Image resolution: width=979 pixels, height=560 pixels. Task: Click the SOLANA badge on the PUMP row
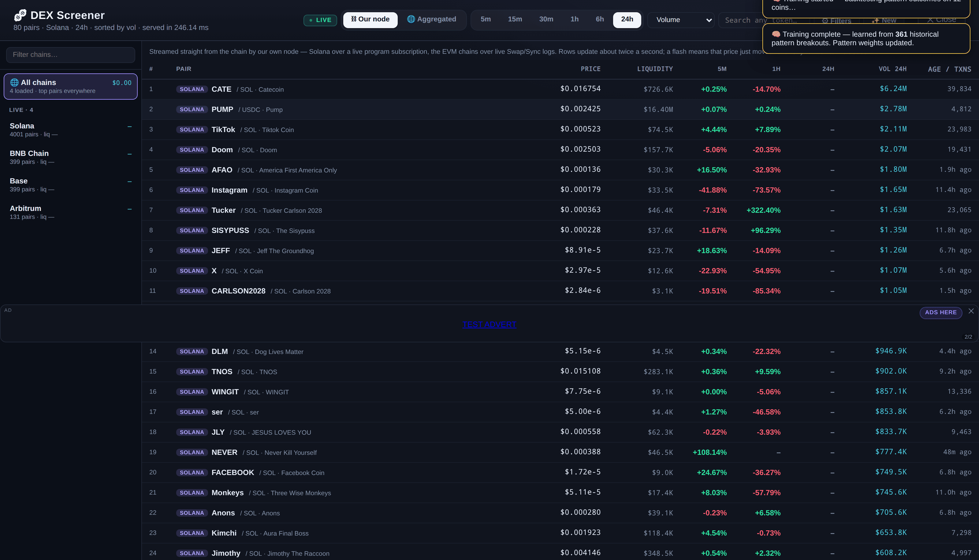[192, 109]
